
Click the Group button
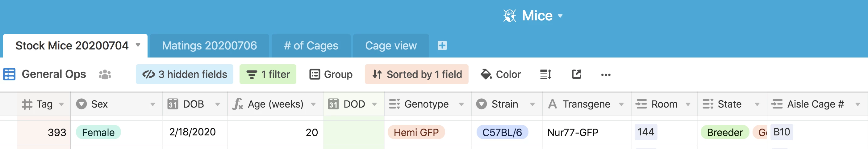click(x=331, y=74)
